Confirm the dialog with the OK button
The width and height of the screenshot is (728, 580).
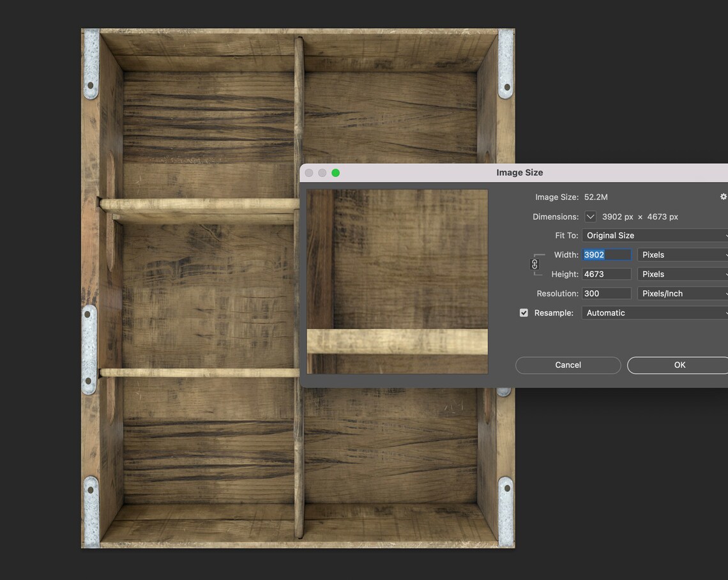coord(678,365)
